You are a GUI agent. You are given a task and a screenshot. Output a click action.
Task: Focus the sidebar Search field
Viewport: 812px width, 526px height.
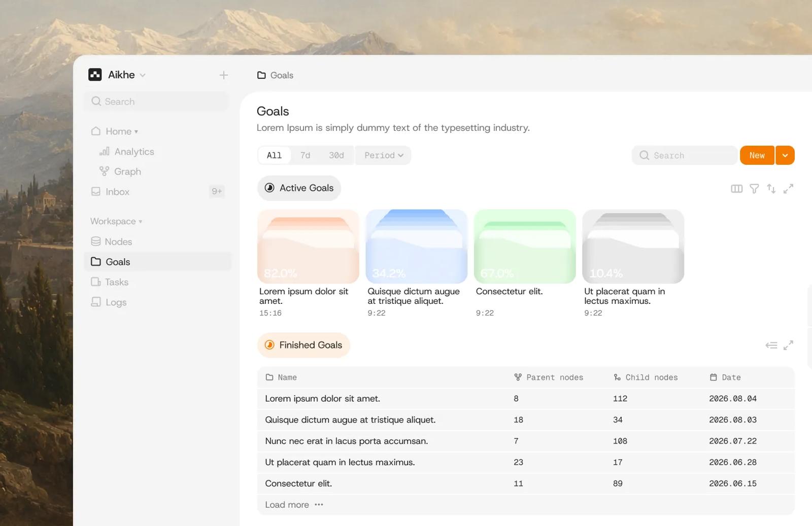tap(157, 101)
